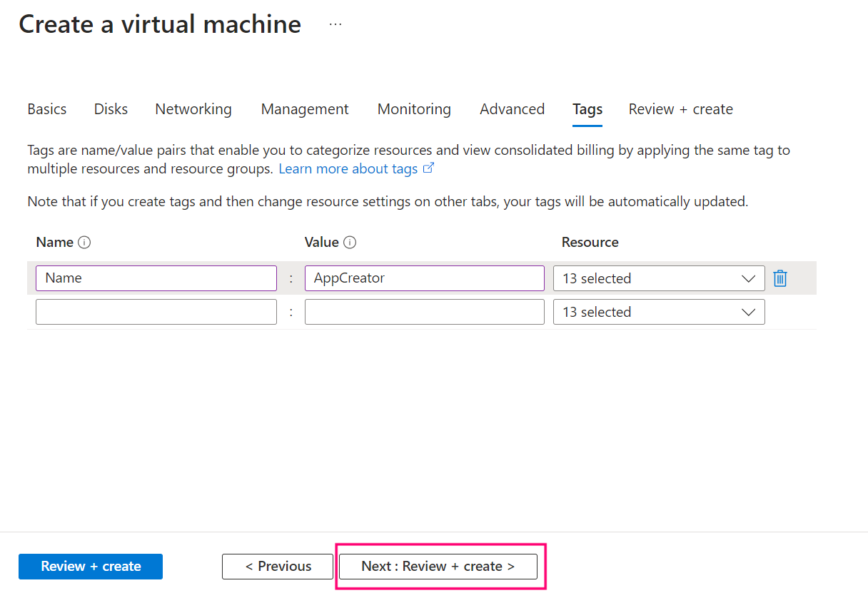Click Next : Review + create button
The width and height of the screenshot is (868, 598).
(438, 567)
